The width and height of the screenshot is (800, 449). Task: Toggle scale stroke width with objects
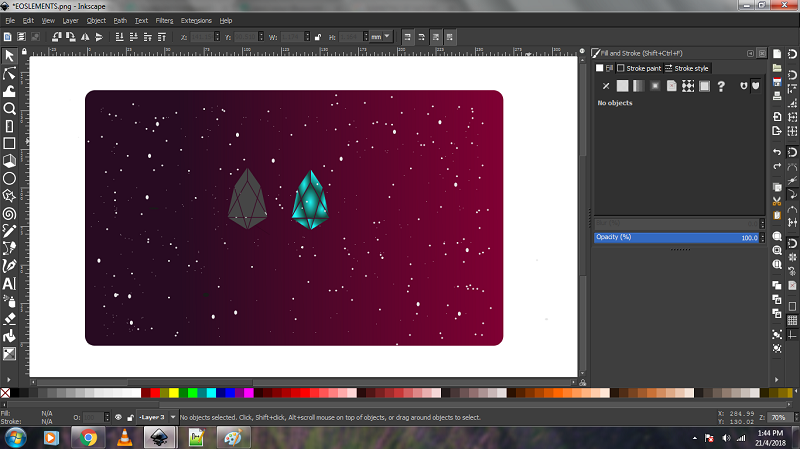[407, 37]
